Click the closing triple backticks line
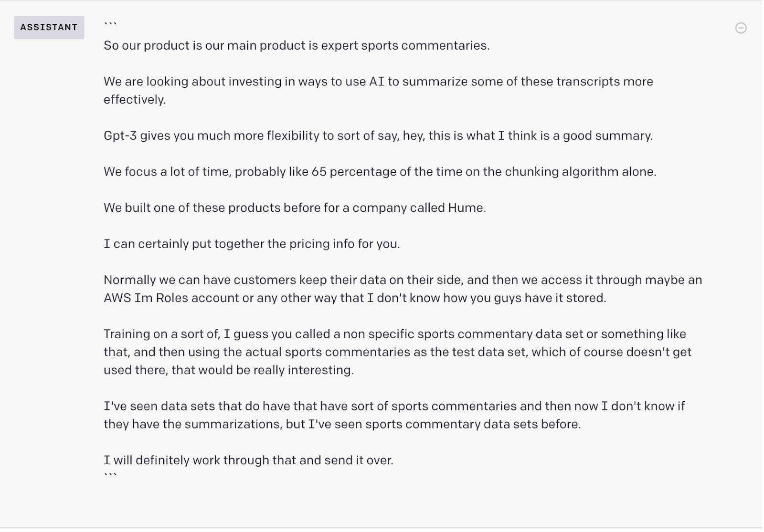 point(110,474)
